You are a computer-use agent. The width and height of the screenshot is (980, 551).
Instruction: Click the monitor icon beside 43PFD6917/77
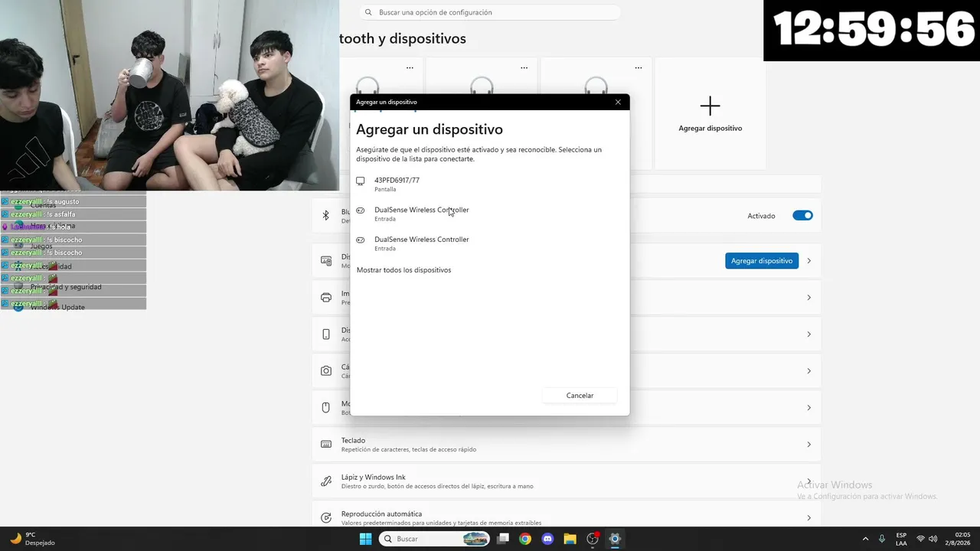(x=361, y=181)
